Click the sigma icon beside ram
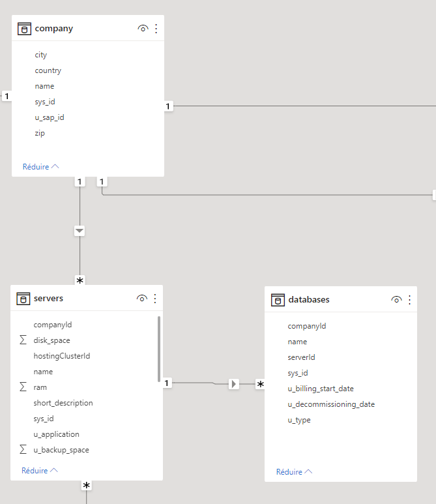Screen dimensions: 436x504 coord(23,387)
